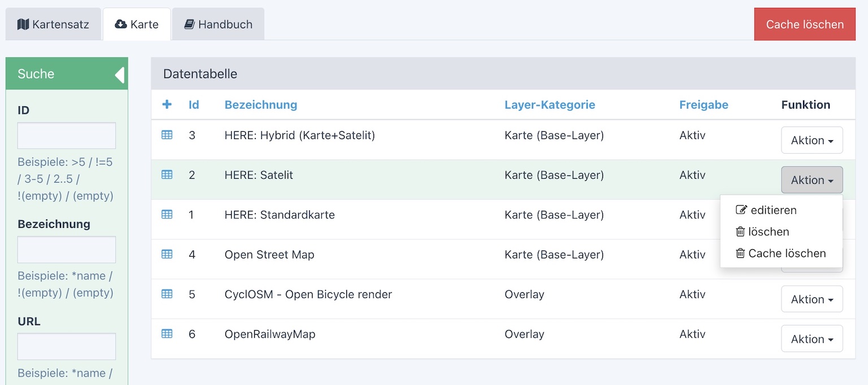Click table icon in HERE: Standardkarte row
This screenshot has height=385, width=868.
[x=167, y=215]
